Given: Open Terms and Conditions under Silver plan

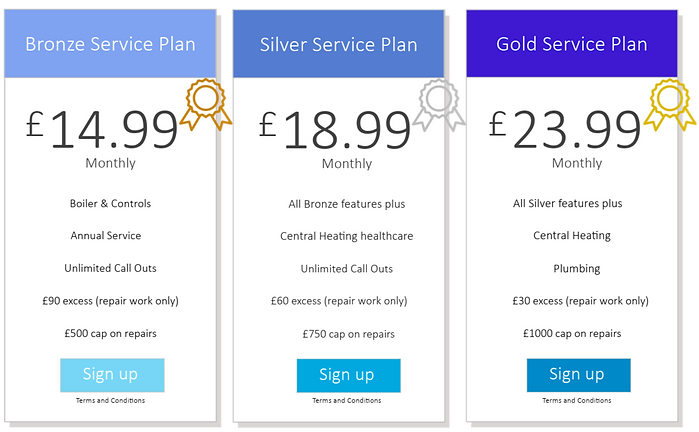Looking at the screenshot, I should coord(347,400).
